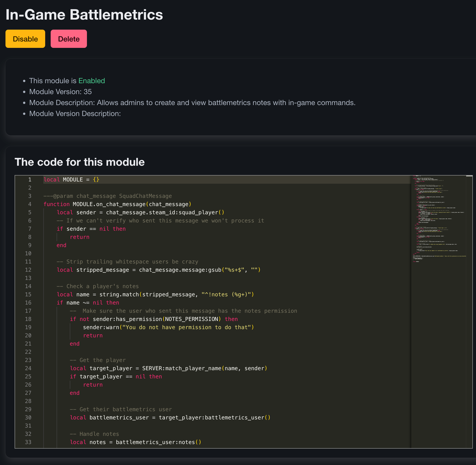
Task: Place cursor on 'local MODULE = {}' line
Action: [71, 180]
